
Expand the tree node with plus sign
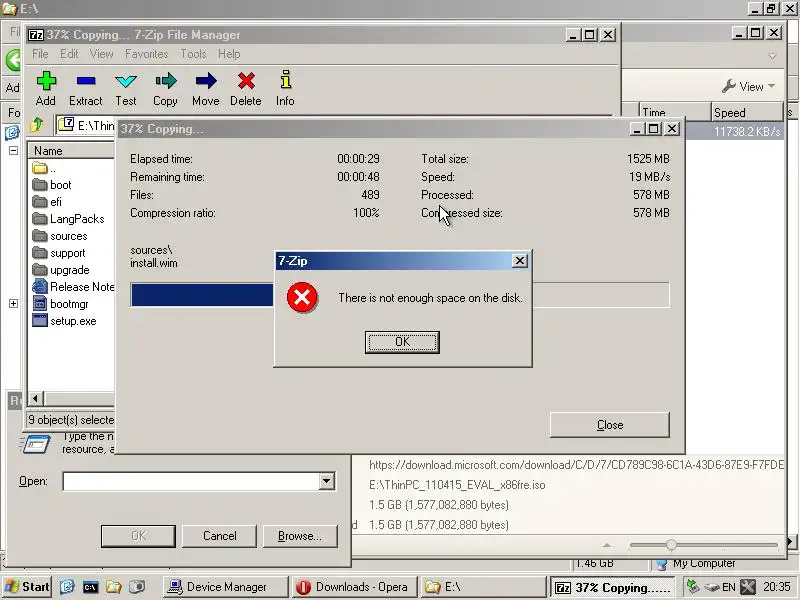13,304
